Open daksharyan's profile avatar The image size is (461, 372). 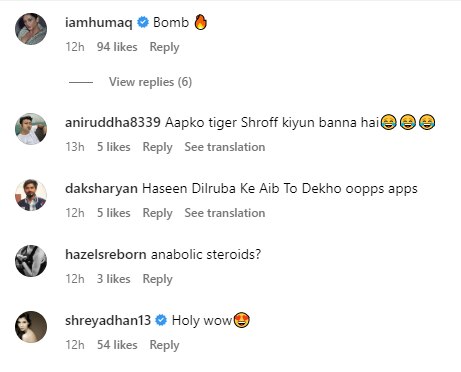(31, 195)
